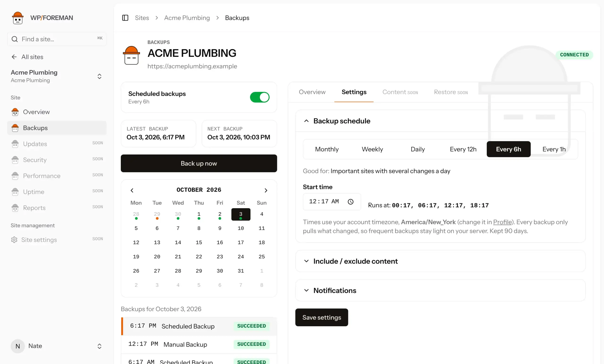
Task: Switch to the Settings tab
Action: pos(354,92)
